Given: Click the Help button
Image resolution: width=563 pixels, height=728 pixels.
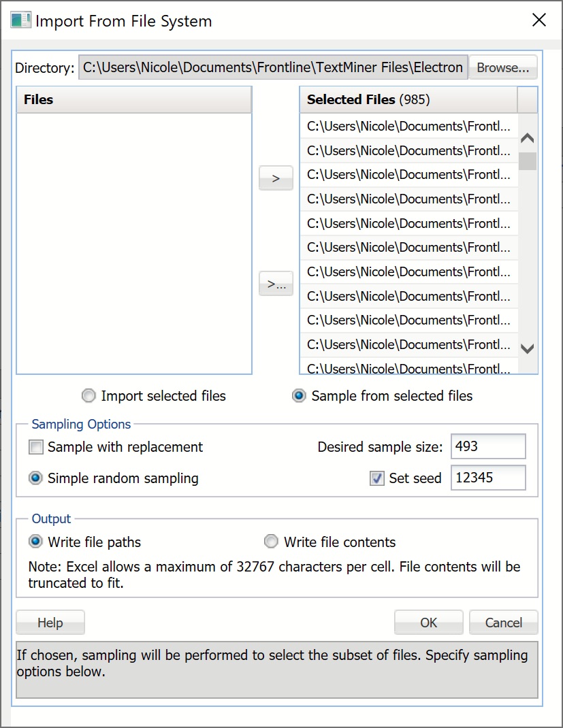Looking at the screenshot, I should pyautogui.click(x=50, y=622).
